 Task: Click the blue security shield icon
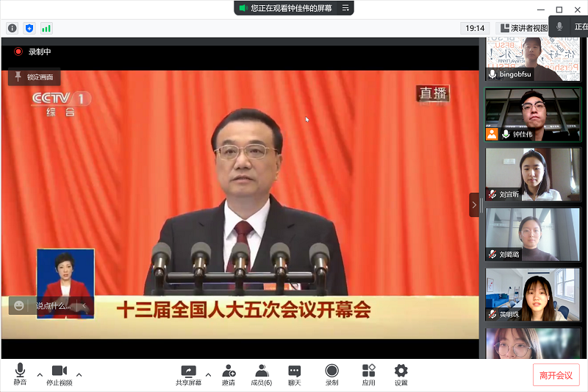pyautogui.click(x=29, y=28)
